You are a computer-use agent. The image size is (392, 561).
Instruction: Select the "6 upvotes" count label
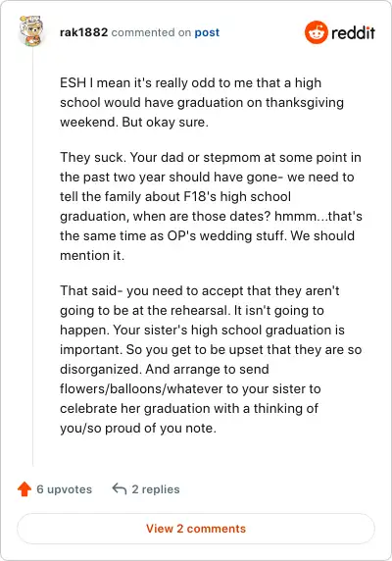point(65,489)
